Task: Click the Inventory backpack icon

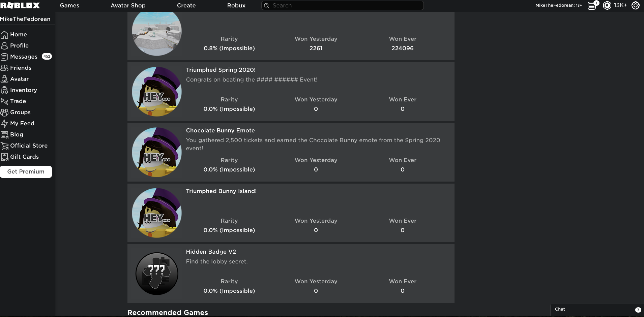Action: pyautogui.click(x=4, y=90)
